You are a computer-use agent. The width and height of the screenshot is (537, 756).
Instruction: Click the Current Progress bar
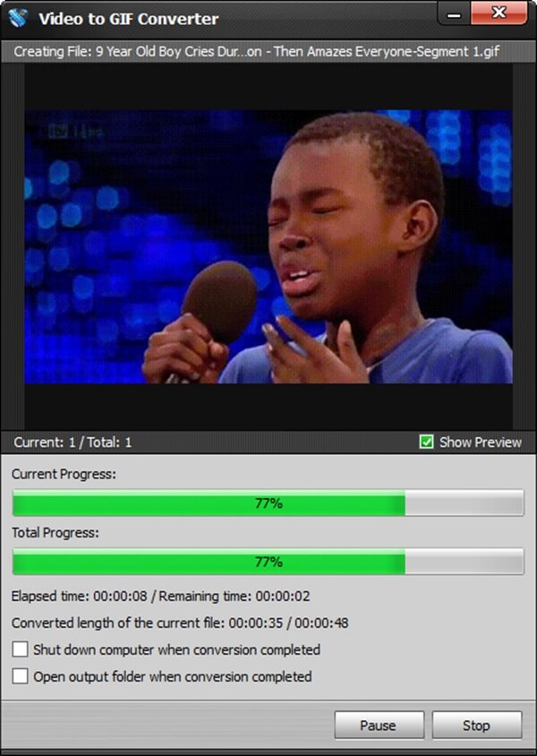[268, 503]
